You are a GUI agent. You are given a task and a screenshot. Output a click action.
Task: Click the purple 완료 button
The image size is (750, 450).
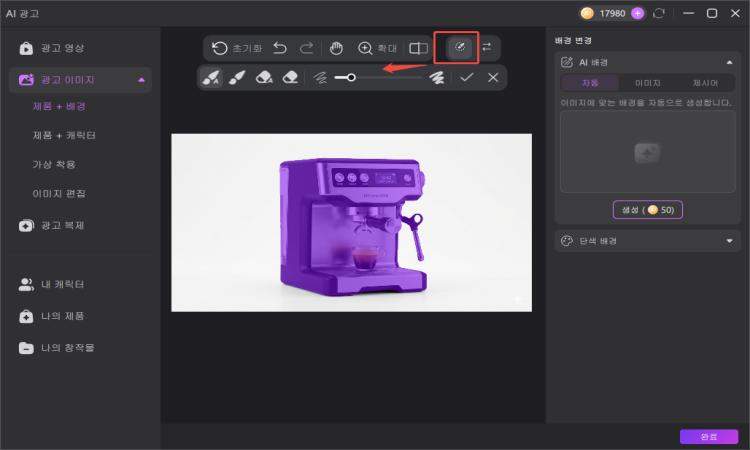tap(709, 437)
